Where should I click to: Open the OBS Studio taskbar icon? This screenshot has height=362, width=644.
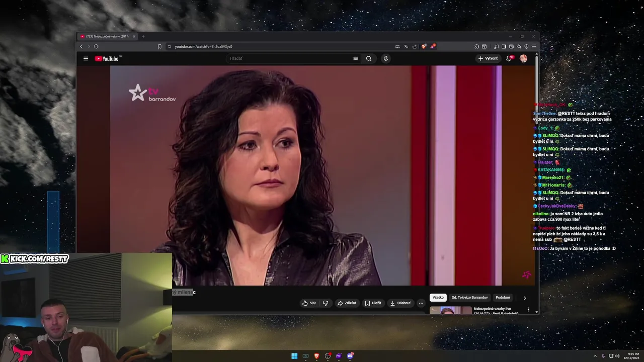click(328, 356)
